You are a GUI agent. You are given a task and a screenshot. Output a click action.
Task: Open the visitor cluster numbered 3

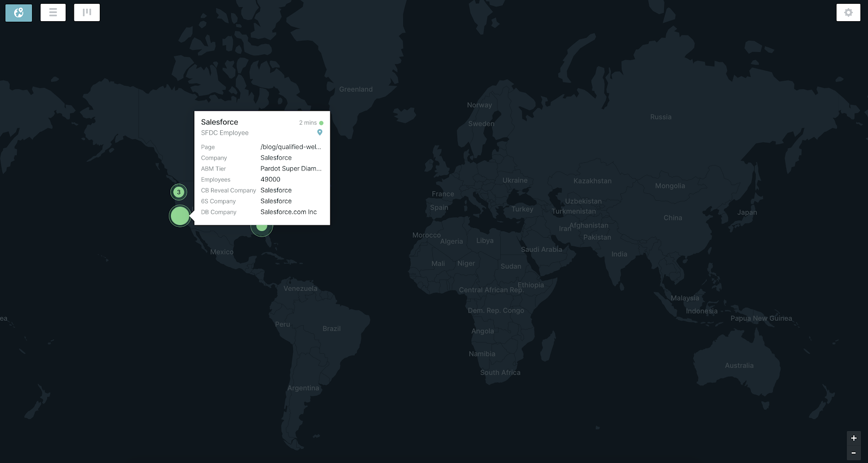(178, 192)
